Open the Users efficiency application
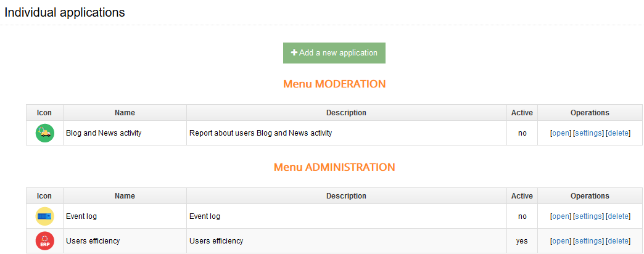644x254 pixels. pyautogui.click(x=561, y=241)
